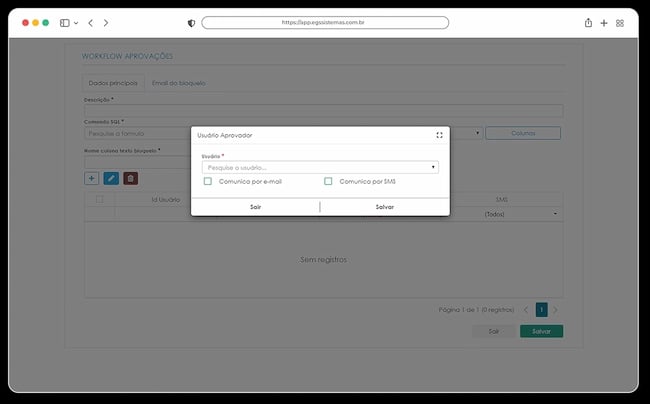Click the Colunas button
This screenshot has width=650, height=404.
point(523,133)
